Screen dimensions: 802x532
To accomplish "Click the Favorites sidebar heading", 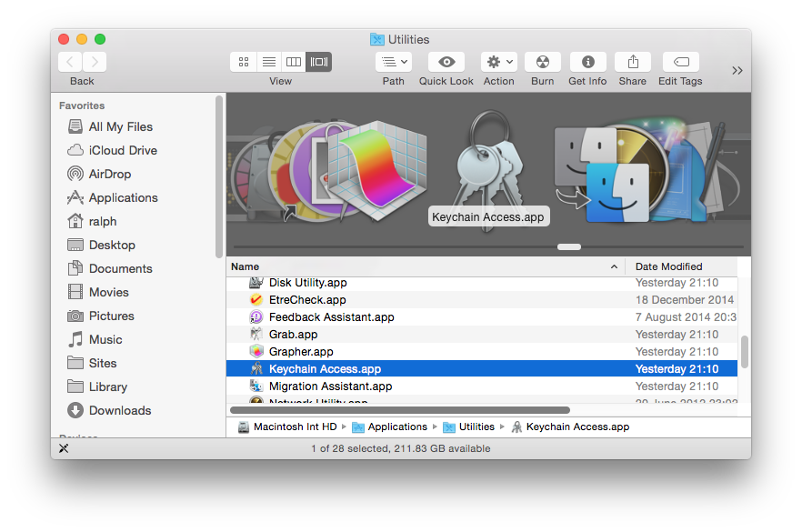I will pyautogui.click(x=82, y=105).
